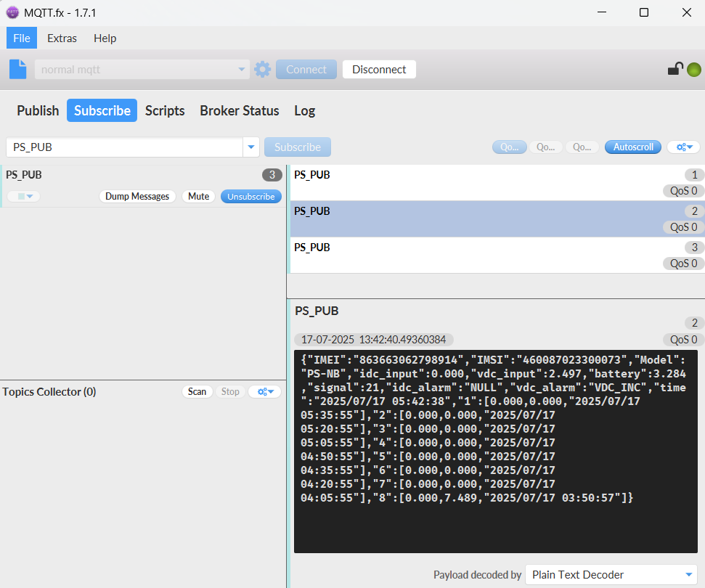Click the Disconnect button
705x588 pixels.
(x=379, y=69)
